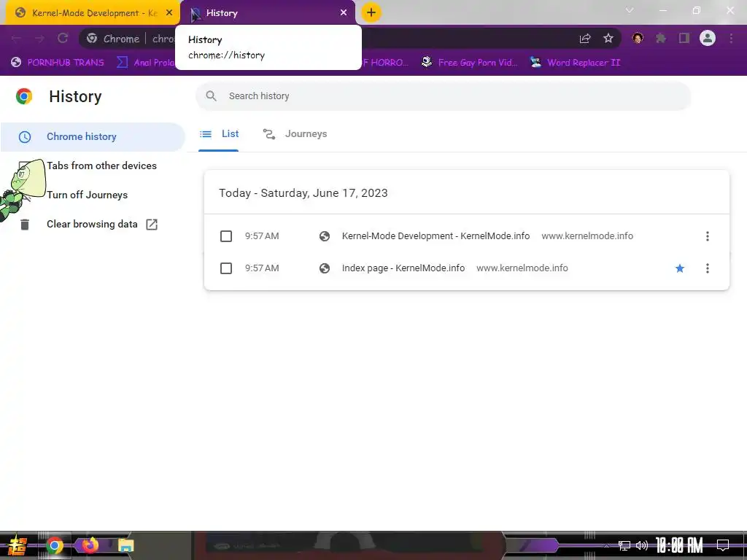Click the 9:57 AM time of Kernel-Mode Development entry
The height and width of the screenshot is (560, 747).
pos(262,236)
